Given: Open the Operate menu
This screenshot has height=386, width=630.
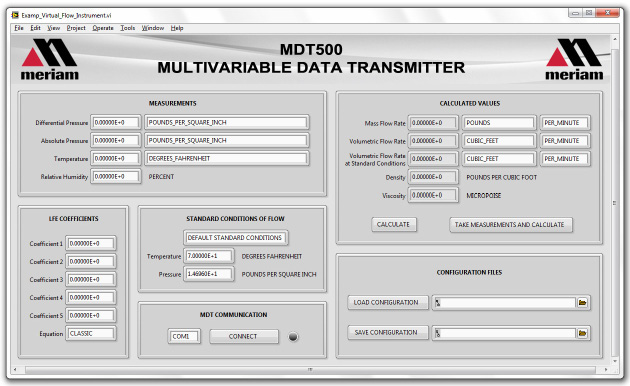Looking at the screenshot, I should [x=103, y=28].
